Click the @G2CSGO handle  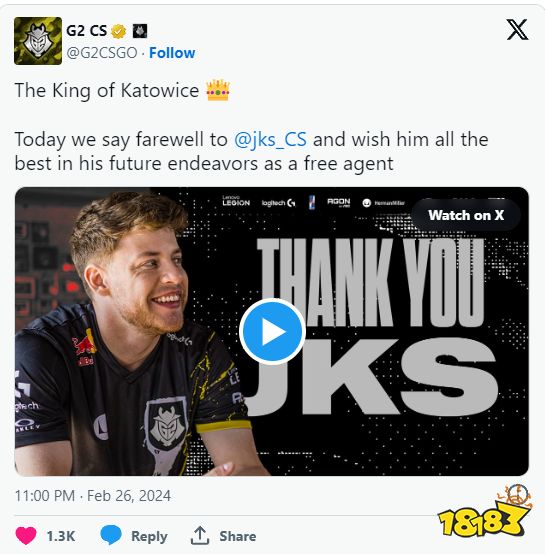coord(102,53)
